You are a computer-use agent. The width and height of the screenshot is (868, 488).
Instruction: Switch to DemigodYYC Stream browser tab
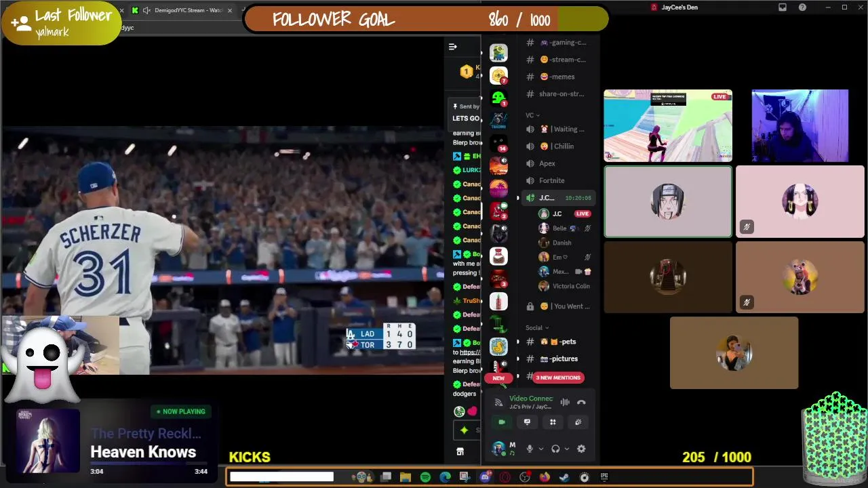tap(183, 10)
